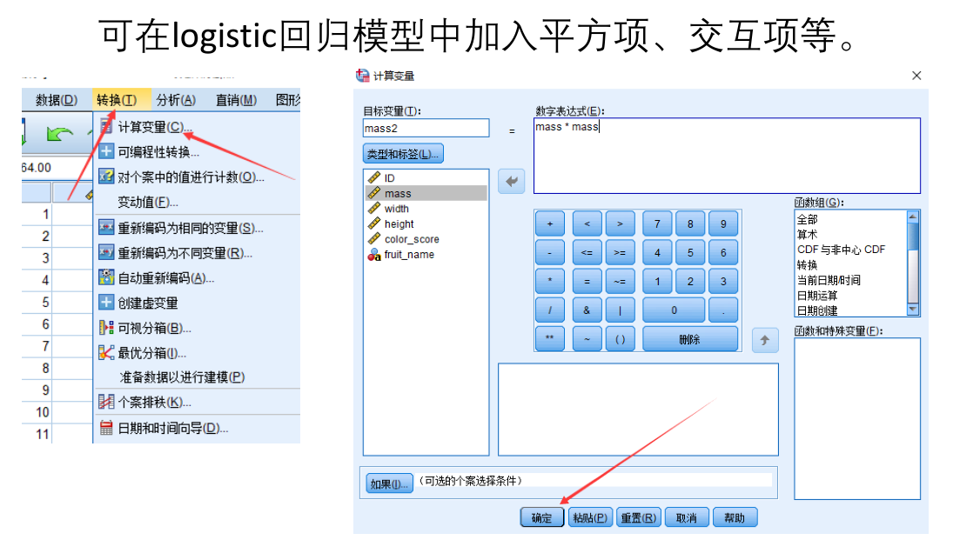Open the 分析(A) menu
The image size is (980, 540).
175,99
